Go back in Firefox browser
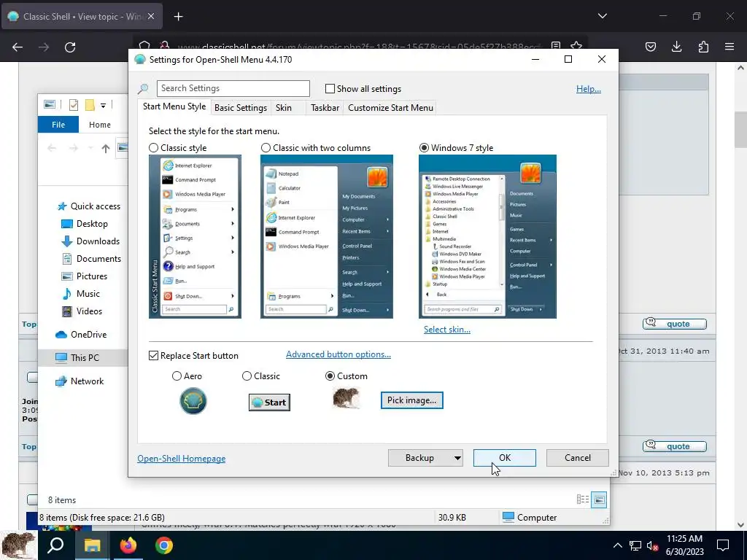 18,47
